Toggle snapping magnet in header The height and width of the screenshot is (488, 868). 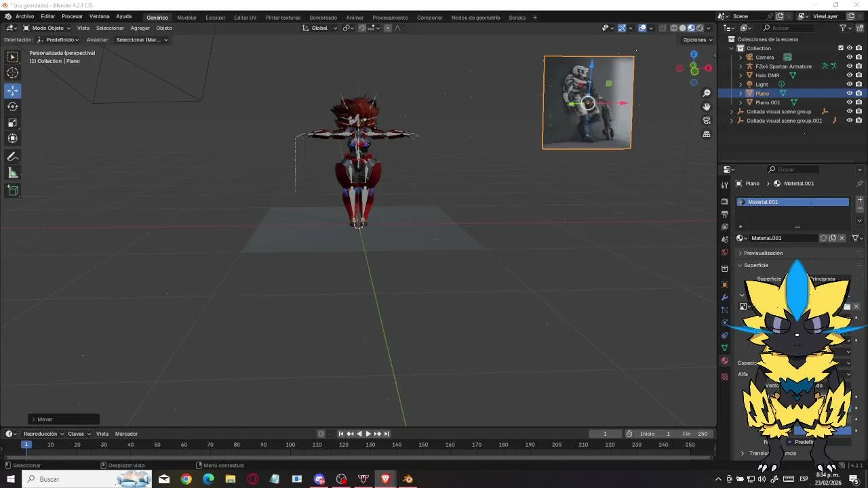click(362, 28)
